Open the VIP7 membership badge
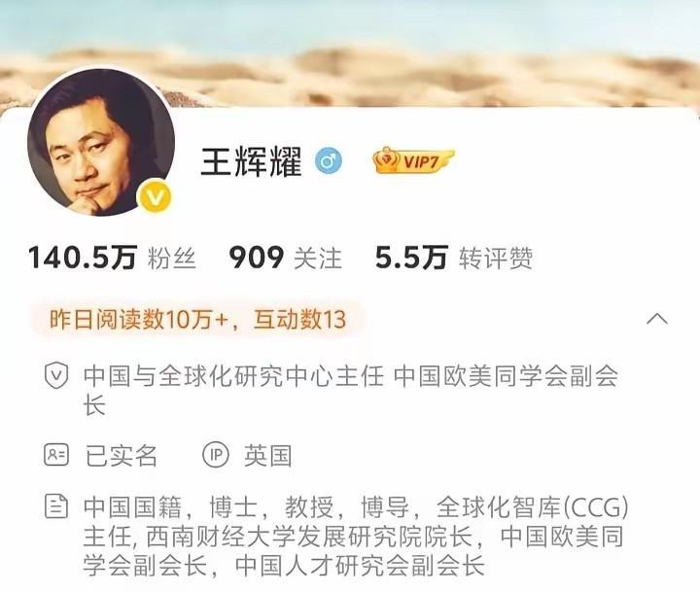The width and height of the screenshot is (700, 592). pyautogui.click(x=413, y=160)
